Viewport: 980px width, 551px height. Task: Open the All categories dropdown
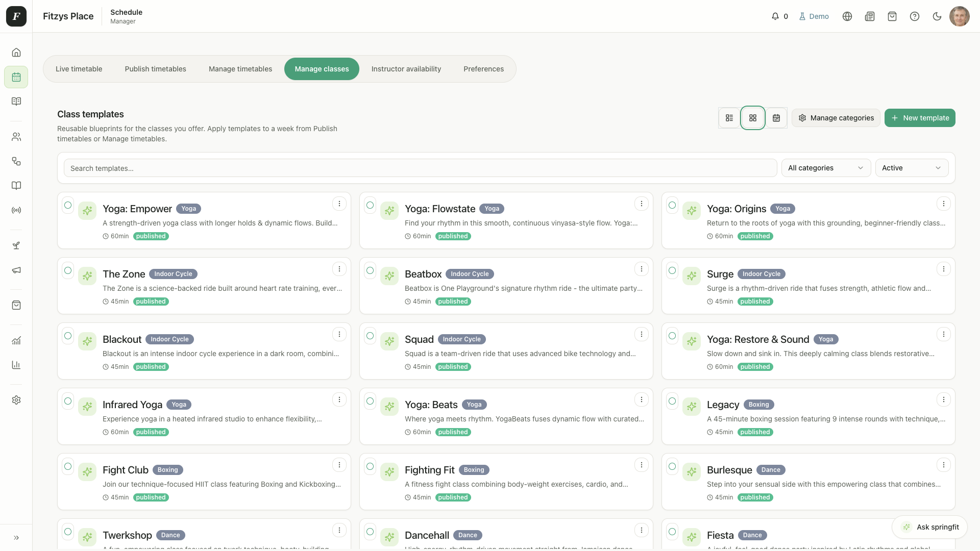[826, 168]
